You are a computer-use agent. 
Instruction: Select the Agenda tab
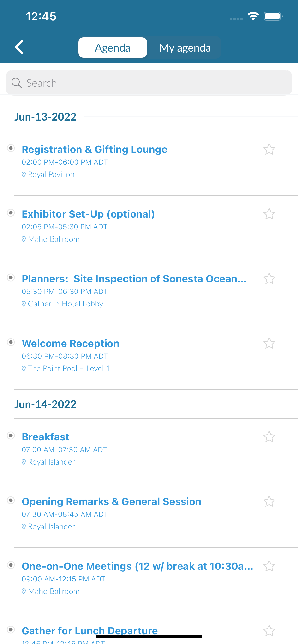click(113, 47)
